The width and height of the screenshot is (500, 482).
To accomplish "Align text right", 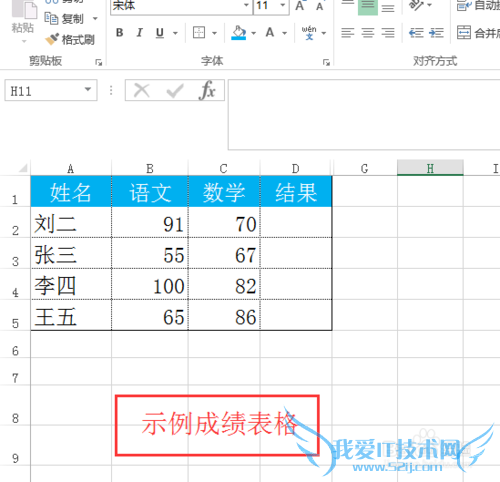I will coord(388,33).
